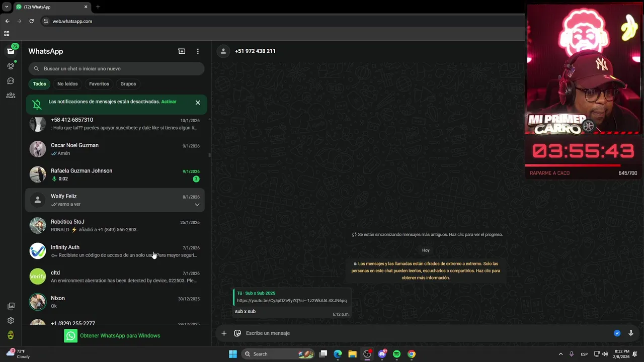The width and height of the screenshot is (644, 362).
Task: Open Robótica 5toJ group chat
Action: click(115, 225)
